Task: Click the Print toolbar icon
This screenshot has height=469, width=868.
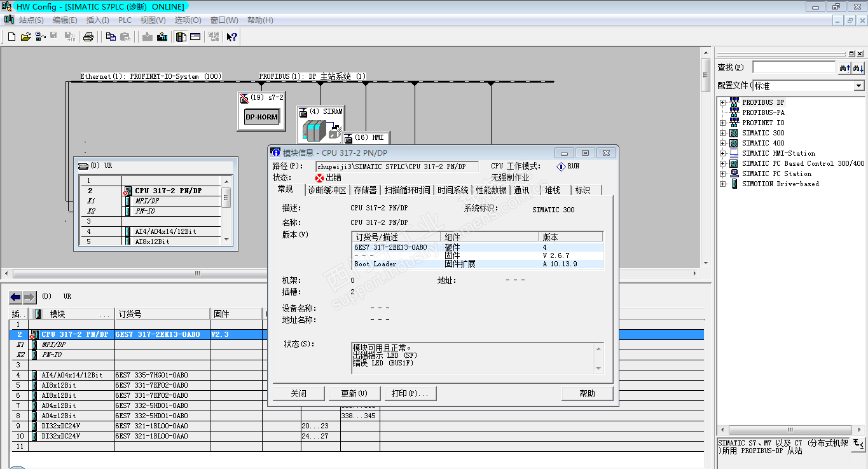Action: [88, 37]
